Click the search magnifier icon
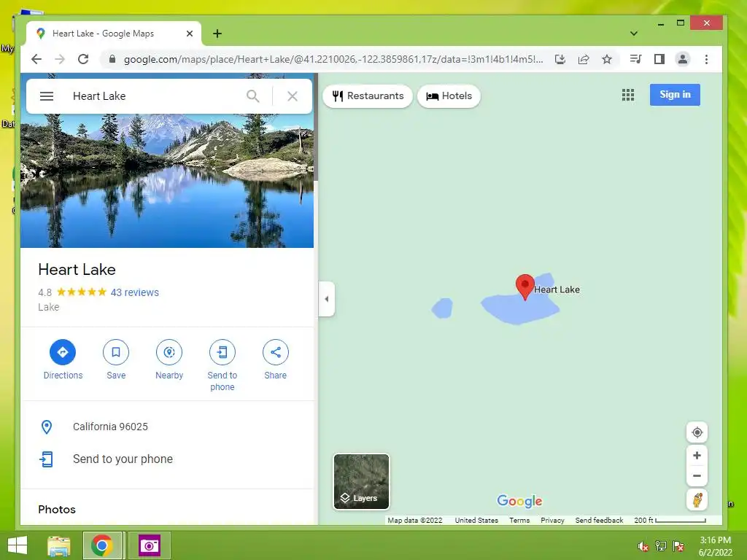 (253, 96)
